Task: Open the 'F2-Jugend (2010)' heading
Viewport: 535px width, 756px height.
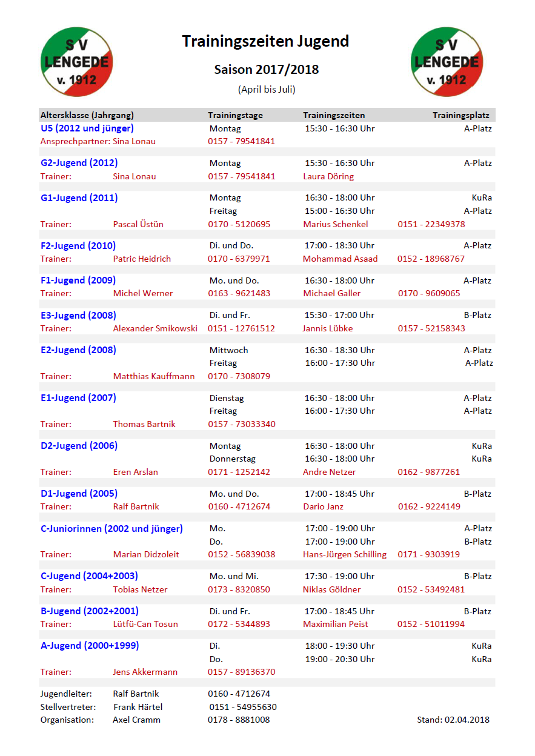Action: (78, 246)
